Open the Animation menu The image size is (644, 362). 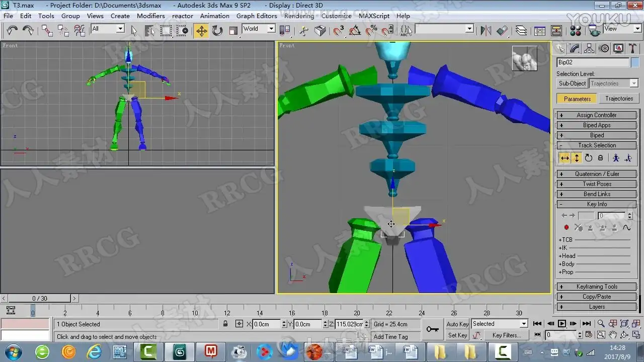coord(214,16)
